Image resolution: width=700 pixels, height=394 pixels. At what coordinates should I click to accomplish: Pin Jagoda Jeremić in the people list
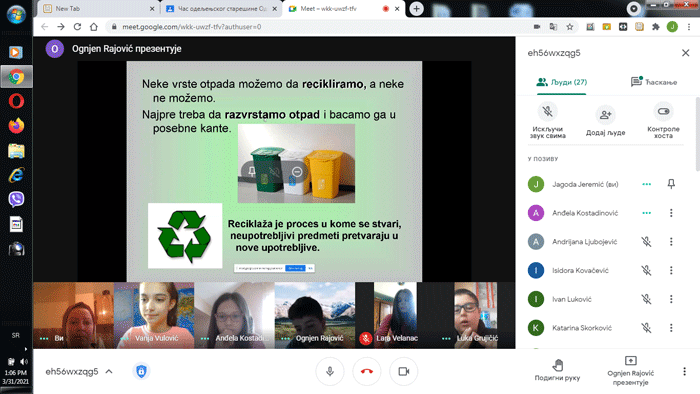point(671,184)
